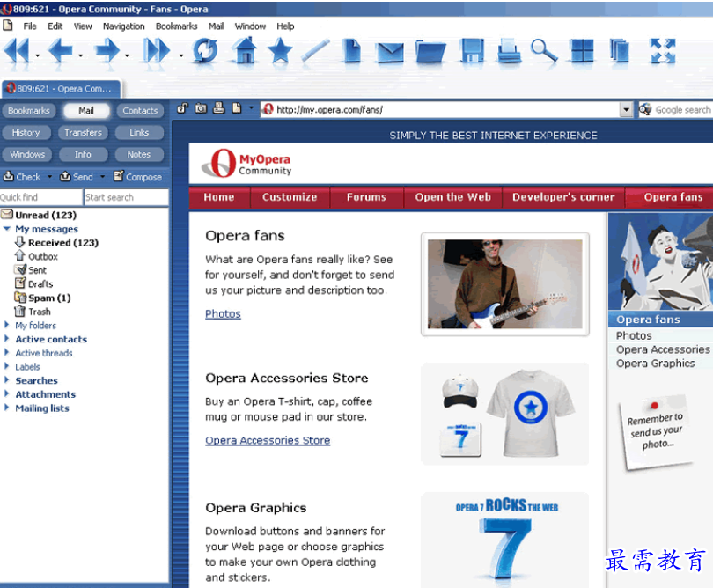Click the Fast Forward toolbar icon
Viewport: 713px width, 588px height.
click(x=157, y=50)
